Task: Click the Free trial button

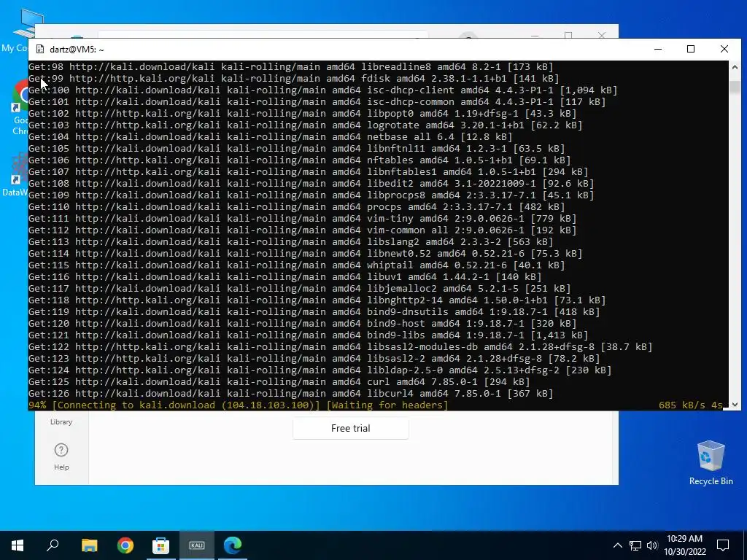Action: coord(351,428)
